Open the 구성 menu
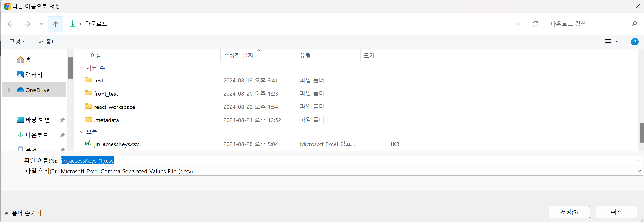The height and width of the screenshot is (222, 644). tap(17, 42)
